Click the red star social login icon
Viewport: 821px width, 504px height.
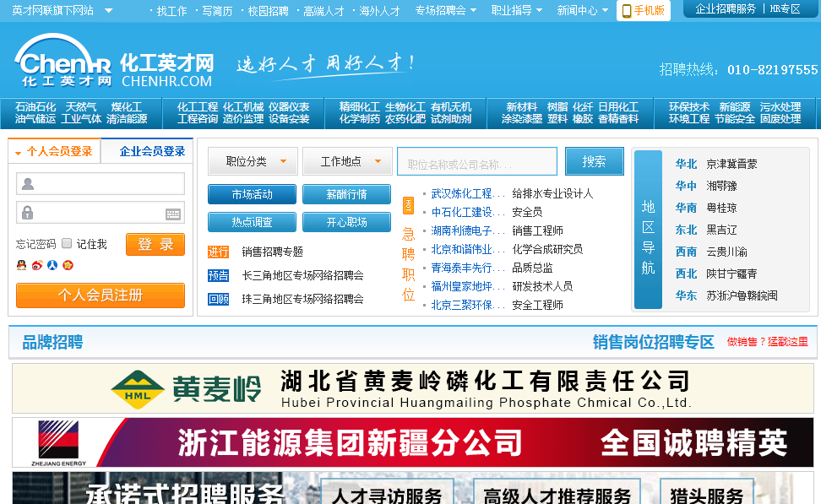click(68, 265)
